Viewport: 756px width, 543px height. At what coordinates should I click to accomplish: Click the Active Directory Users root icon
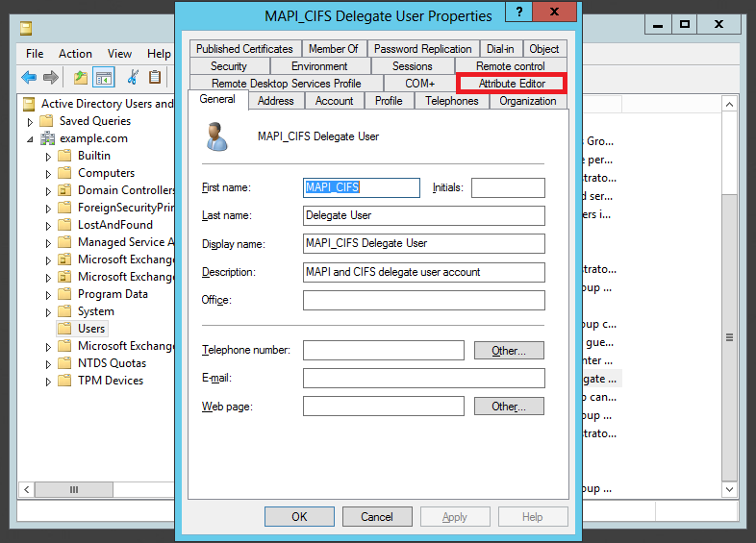click(30, 104)
